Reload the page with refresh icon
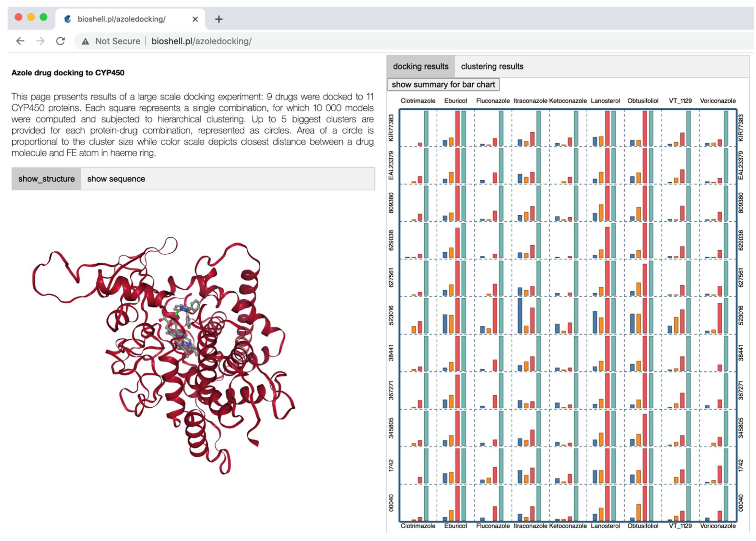Screen dimensions: 756x541 point(60,41)
